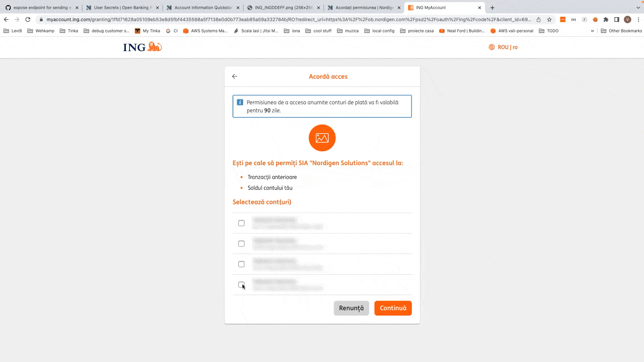Tick the fourth account checkbox
644x362 pixels.
241,285
